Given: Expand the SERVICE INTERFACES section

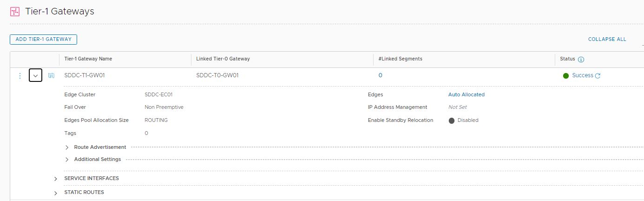Looking at the screenshot, I should pyautogui.click(x=56, y=179).
